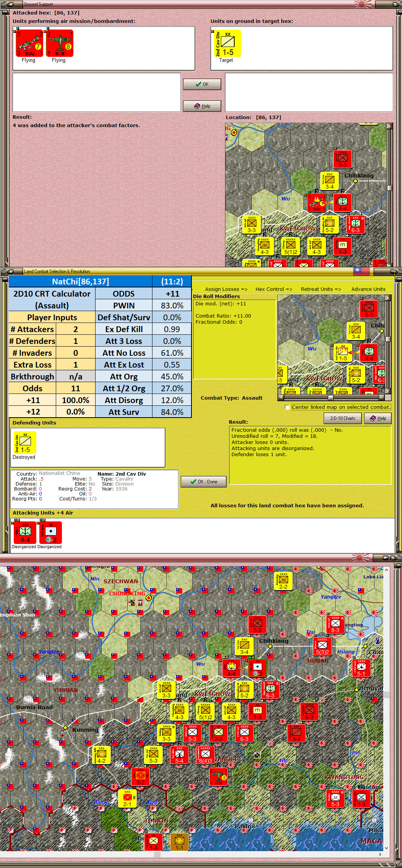Open the Assign Losses menu
The height and width of the screenshot is (868, 402).
tap(226, 289)
